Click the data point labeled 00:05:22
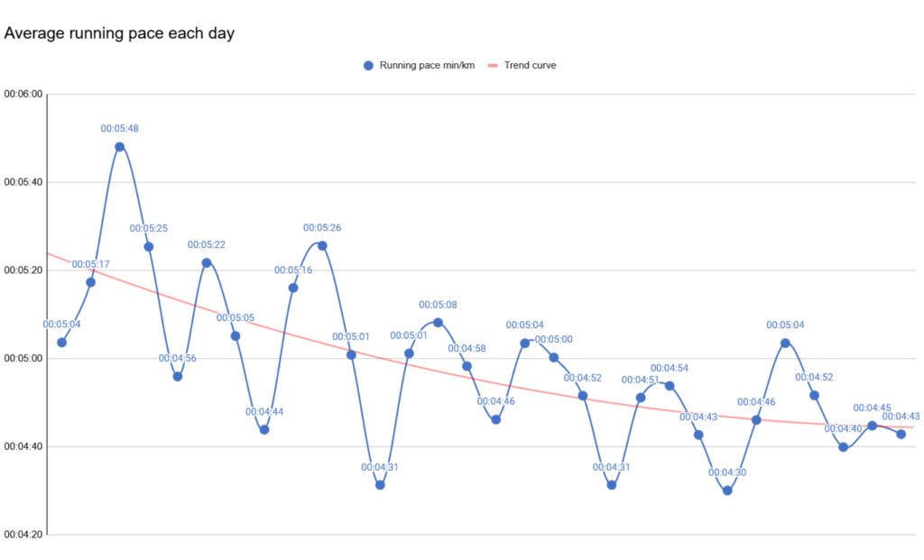 (207, 262)
